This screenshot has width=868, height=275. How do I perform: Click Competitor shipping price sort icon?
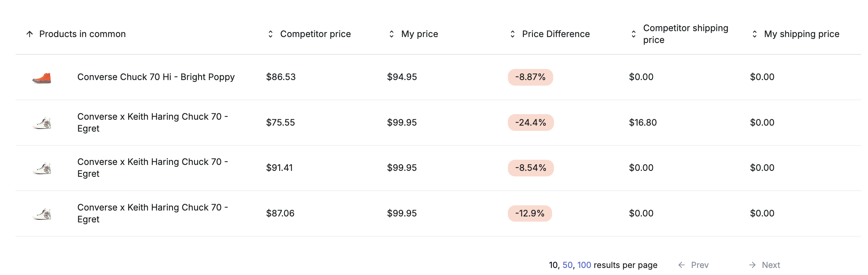click(634, 34)
